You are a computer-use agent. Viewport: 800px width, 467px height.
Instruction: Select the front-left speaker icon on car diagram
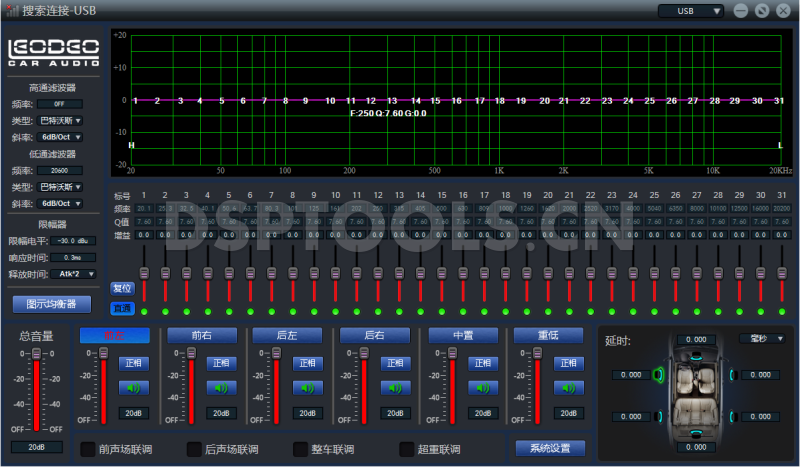659,375
